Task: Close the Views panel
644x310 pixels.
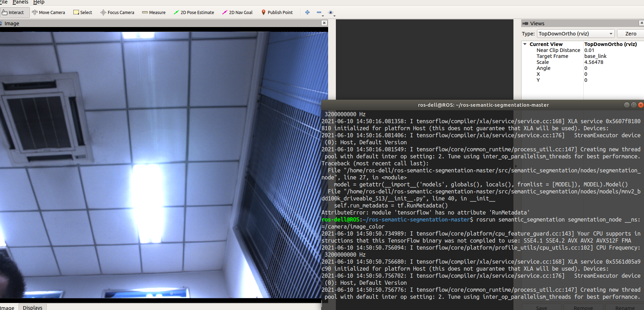Action: [642, 23]
